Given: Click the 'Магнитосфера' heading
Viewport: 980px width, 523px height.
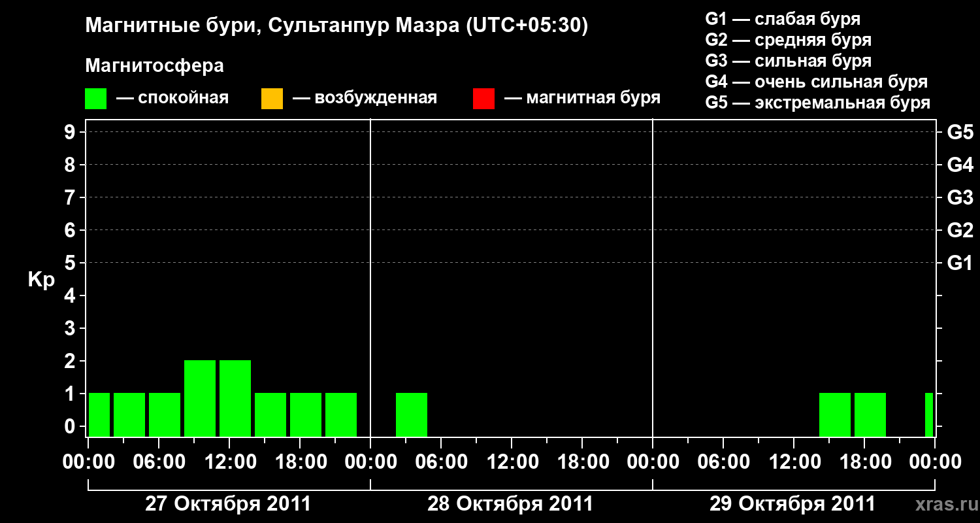Looking at the screenshot, I should (154, 66).
